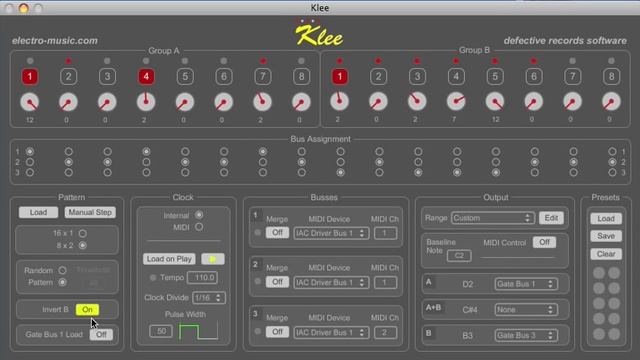The width and height of the screenshot is (640, 360).
Task: Click the Bus 3 merge indicator LED
Action: click(x=257, y=331)
